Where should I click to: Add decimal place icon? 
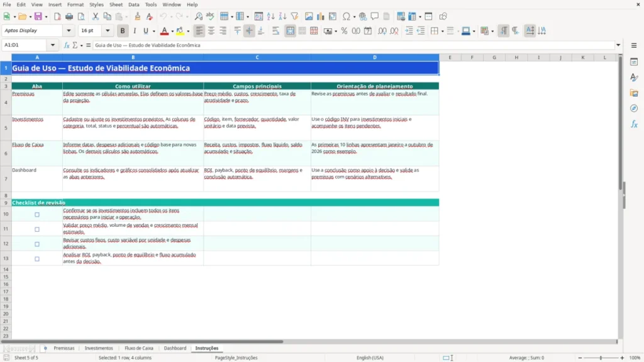pyautogui.click(x=382, y=31)
